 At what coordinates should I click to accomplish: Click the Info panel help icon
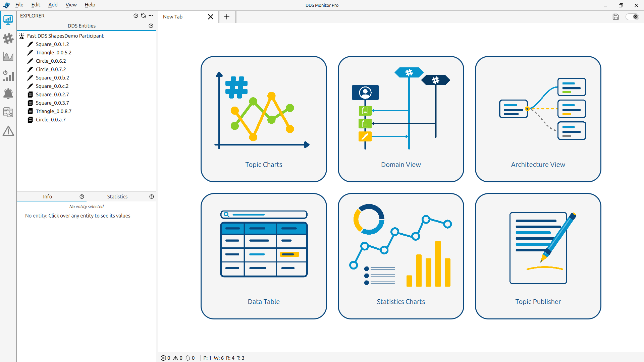(82, 197)
